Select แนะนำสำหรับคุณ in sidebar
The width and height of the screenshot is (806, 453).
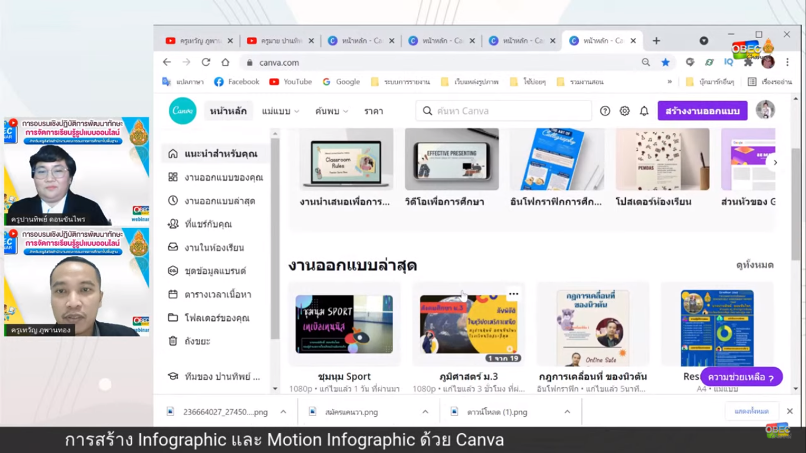coord(215,154)
